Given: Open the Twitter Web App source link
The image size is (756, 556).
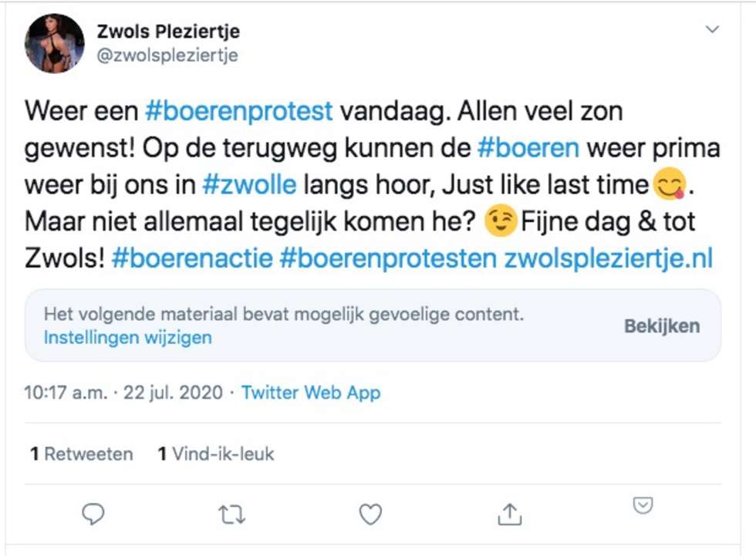Looking at the screenshot, I should click(311, 393).
